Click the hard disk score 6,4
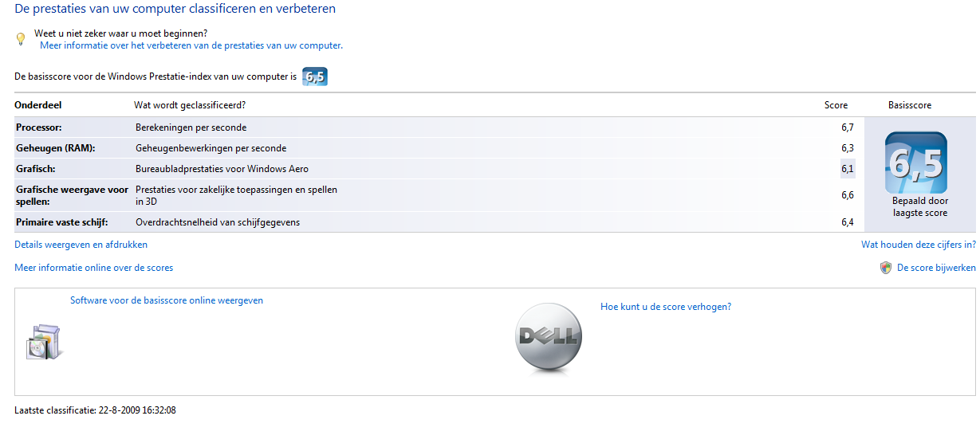Screen dimensions: 980x447 pyautogui.click(x=848, y=222)
